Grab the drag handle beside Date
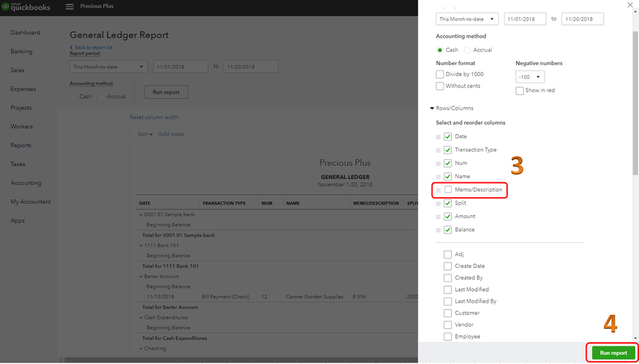Viewport: 639px width, 364px height. (x=439, y=137)
